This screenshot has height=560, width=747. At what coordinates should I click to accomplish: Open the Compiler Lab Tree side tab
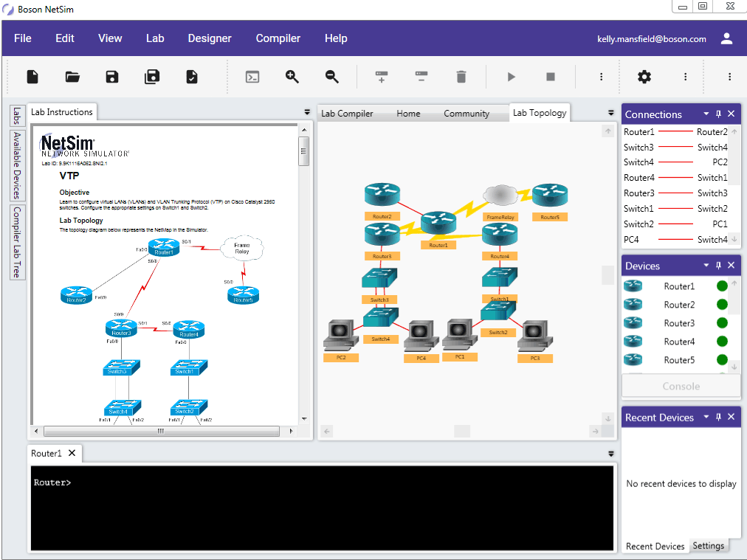pyautogui.click(x=17, y=243)
